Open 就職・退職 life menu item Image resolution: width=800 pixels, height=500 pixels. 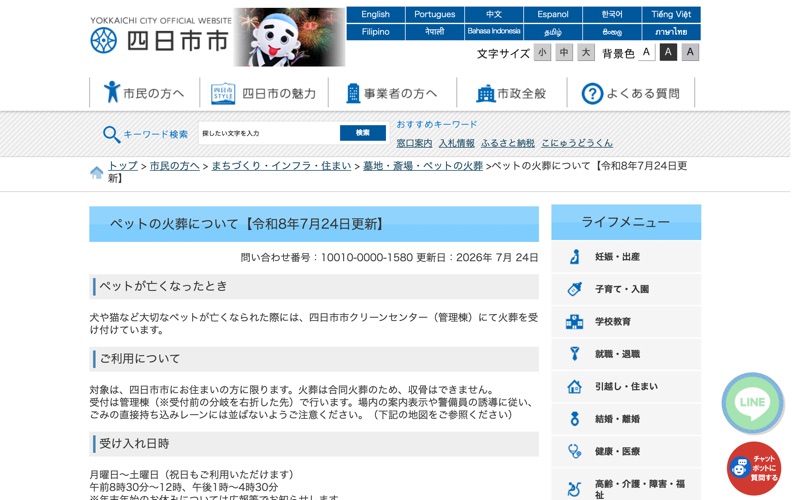pyautogui.click(x=626, y=354)
